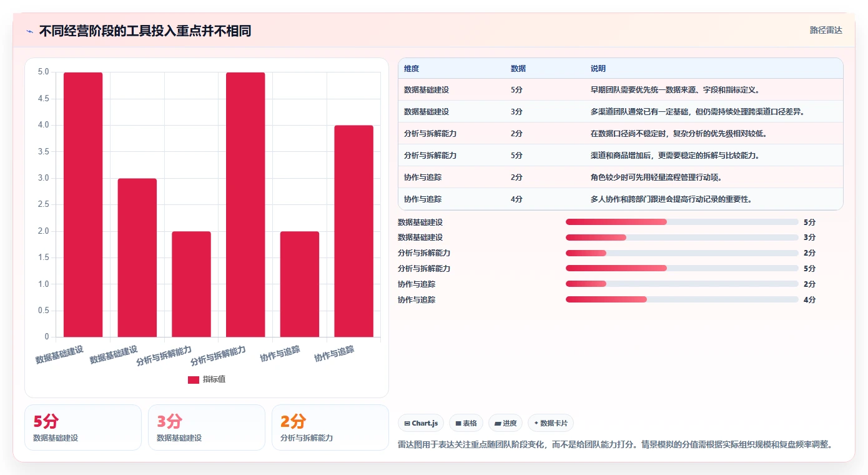Click the 数据基础建设 chart bar reaching 5.0
This screenshot has height=475, width=868.
pos(83,205)
